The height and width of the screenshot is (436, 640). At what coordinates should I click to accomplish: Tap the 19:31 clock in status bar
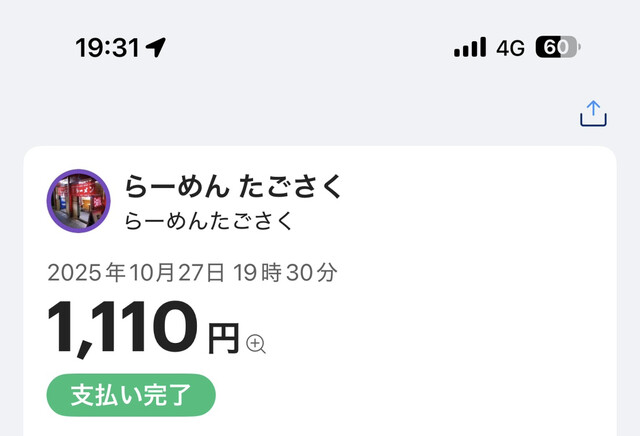[x=107, y=47]
